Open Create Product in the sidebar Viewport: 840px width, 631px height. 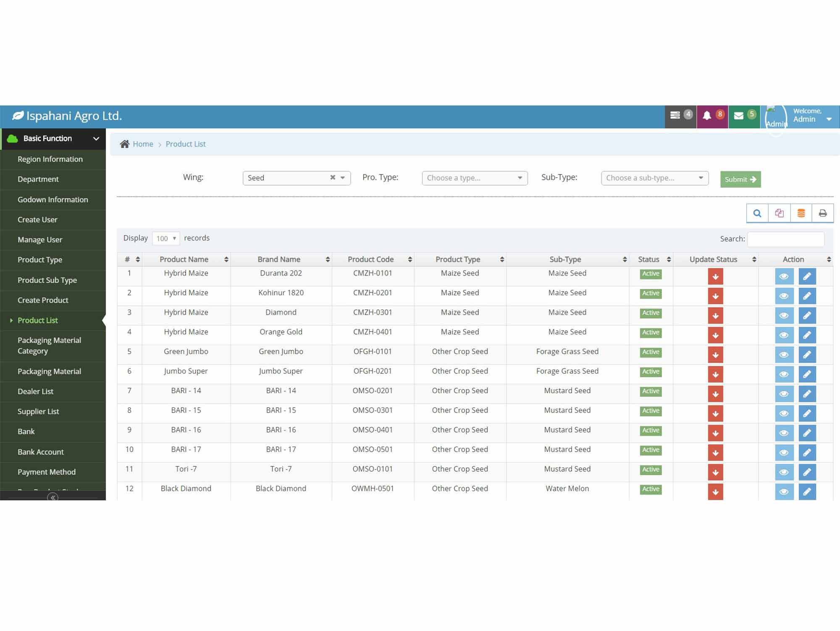click(43, 300)
